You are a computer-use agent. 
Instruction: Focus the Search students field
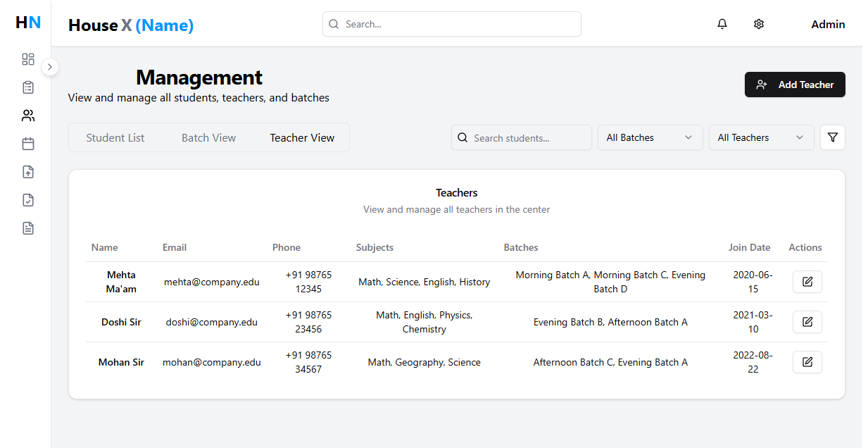tap(522, 137)
